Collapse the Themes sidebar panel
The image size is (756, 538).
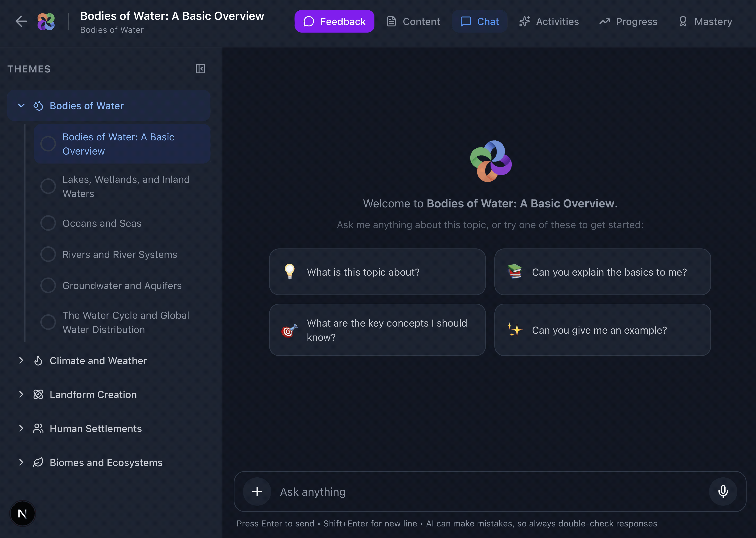(x=200, y=69)
